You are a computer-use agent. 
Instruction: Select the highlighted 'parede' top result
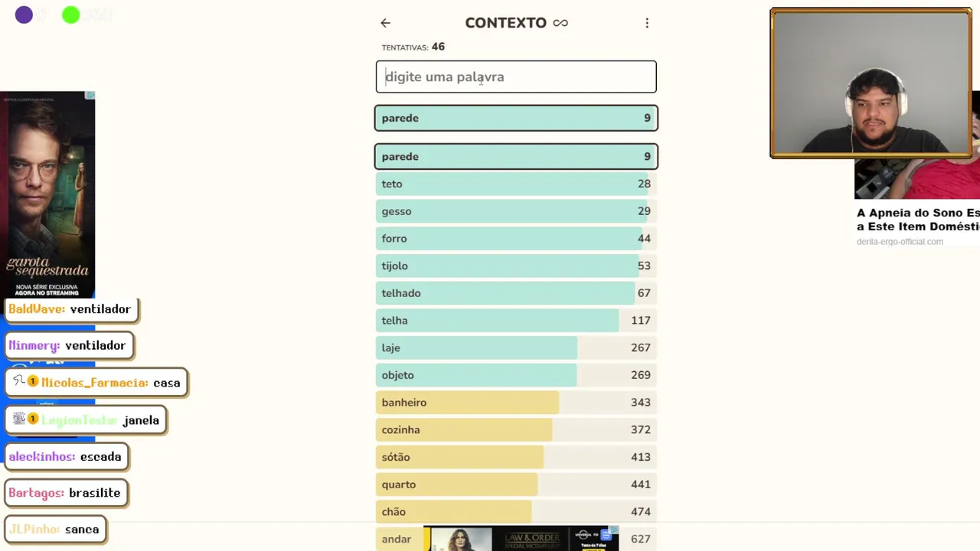tap(516, 118)
